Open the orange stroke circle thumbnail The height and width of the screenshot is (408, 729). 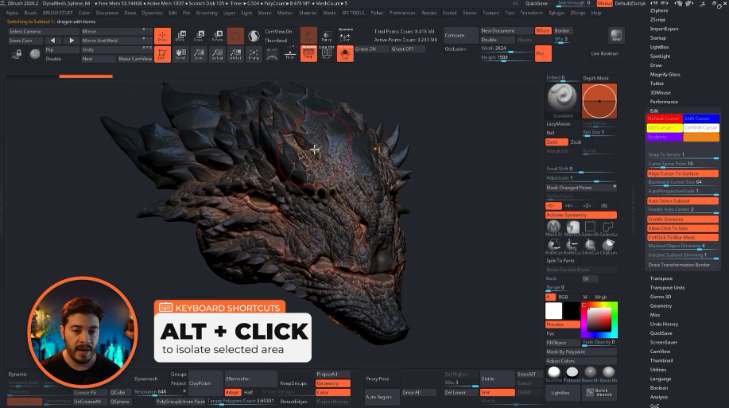599,101
